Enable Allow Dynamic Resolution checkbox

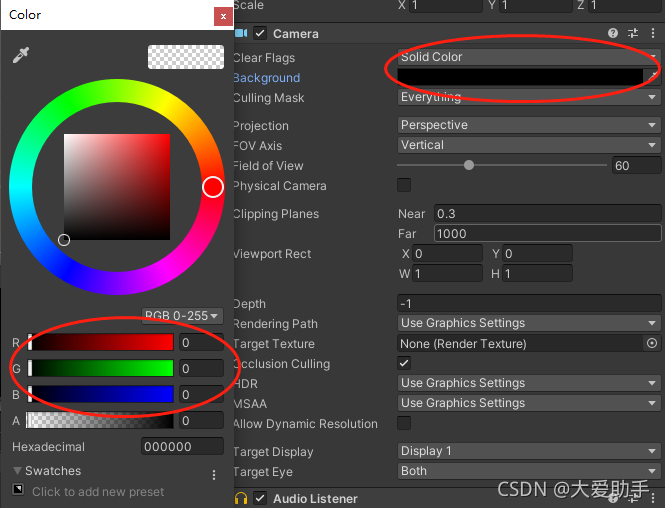click(404, 423)
